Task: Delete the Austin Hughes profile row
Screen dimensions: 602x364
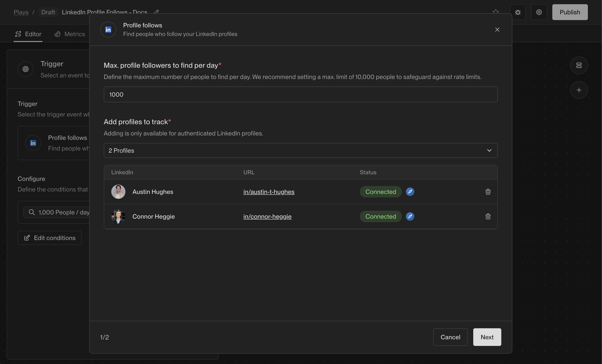Action: 488,192
